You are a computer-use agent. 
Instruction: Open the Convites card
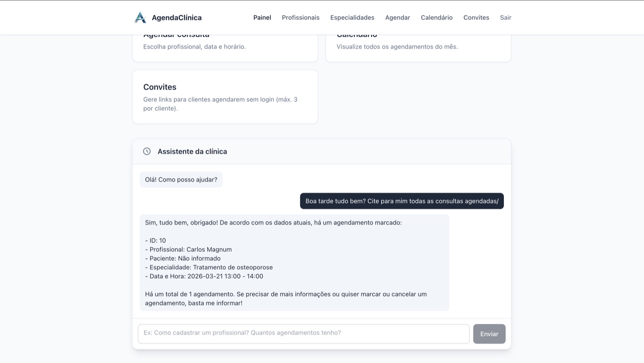pyautogui.click(x=225, y=97)
